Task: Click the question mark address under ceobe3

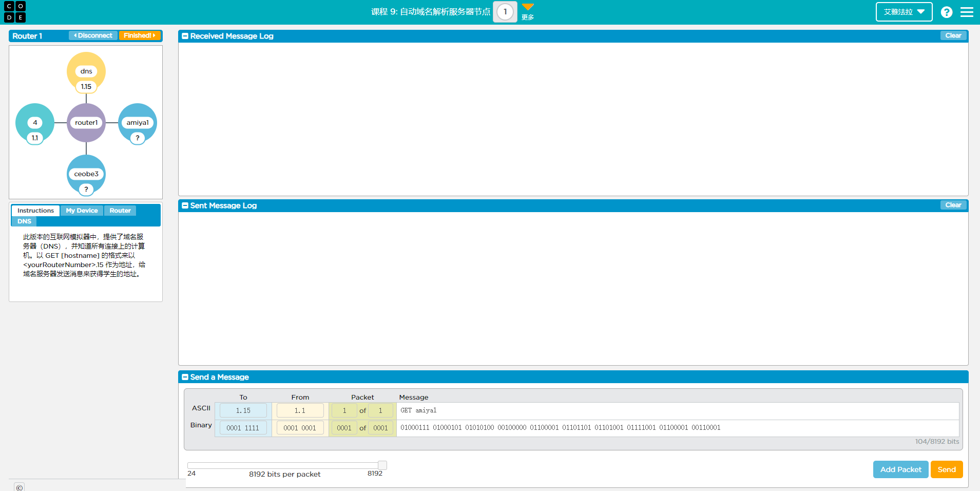Action: pos(86,190)
